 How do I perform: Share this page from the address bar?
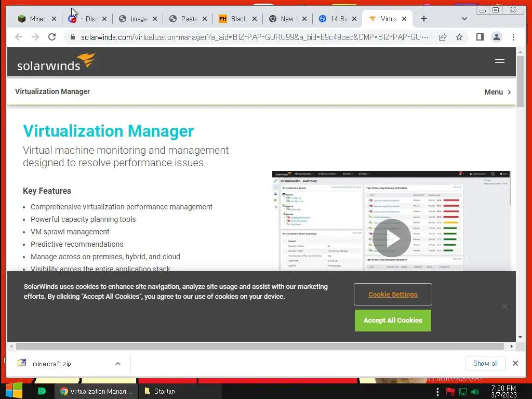[x=443, y=37]
